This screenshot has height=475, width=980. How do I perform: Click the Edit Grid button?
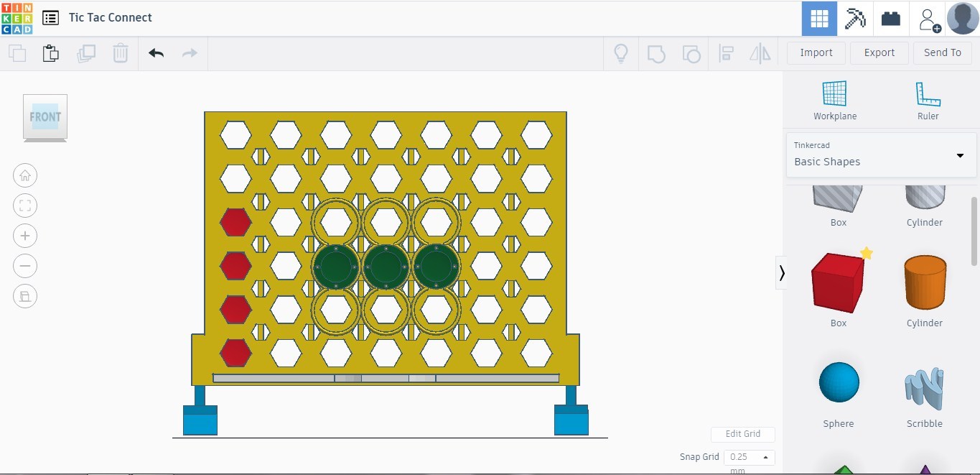tap(742, 434)
